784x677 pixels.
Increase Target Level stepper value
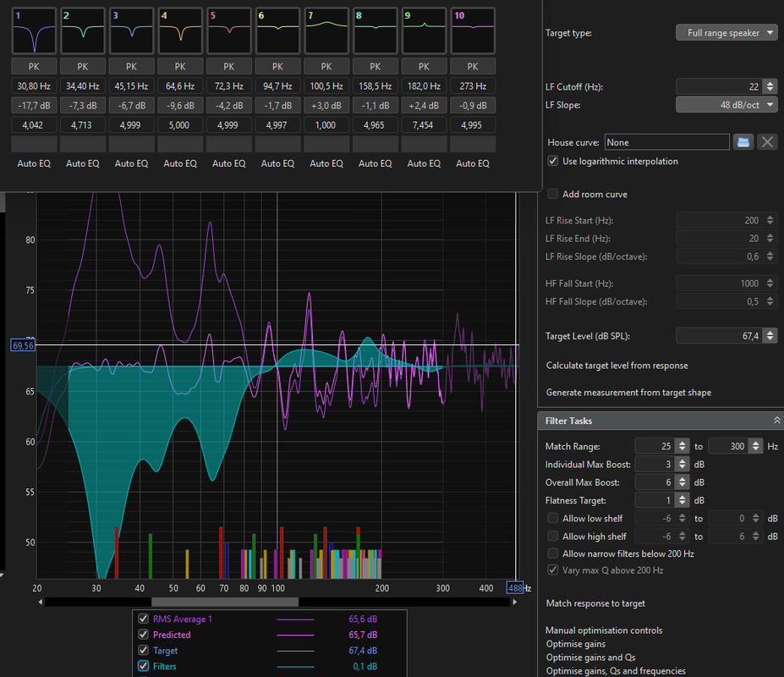coord(770,333)
